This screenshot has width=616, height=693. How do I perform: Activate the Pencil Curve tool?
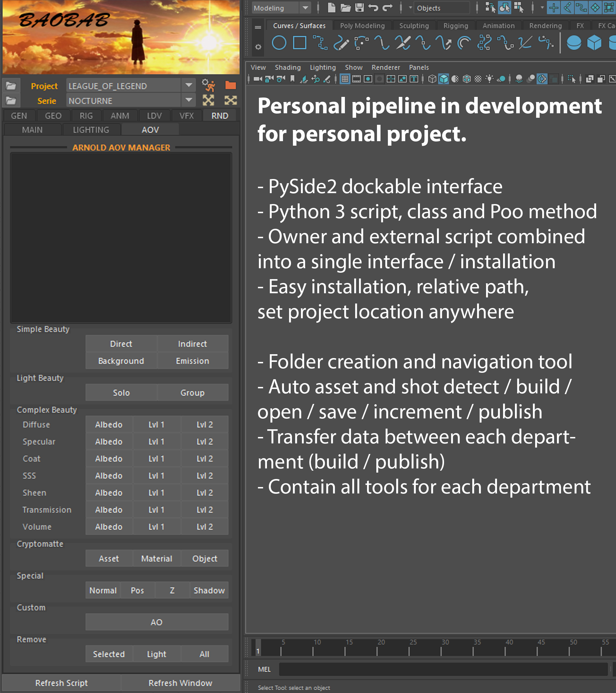pyautogui.click(x=341, y=43)
